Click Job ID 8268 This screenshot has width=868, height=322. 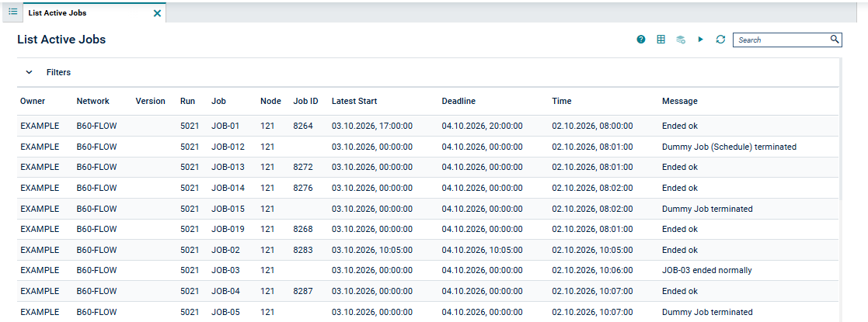[x=303, y=229]
